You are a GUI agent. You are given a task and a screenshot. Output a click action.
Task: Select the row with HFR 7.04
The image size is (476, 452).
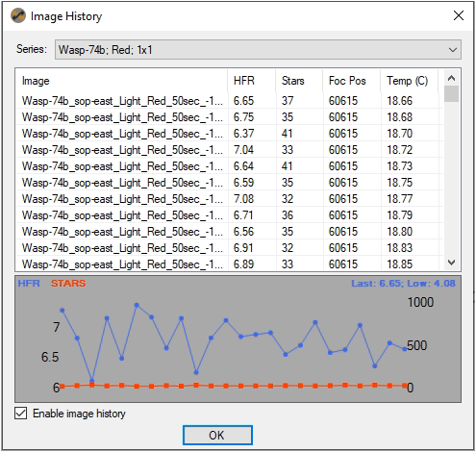[230, 150]
